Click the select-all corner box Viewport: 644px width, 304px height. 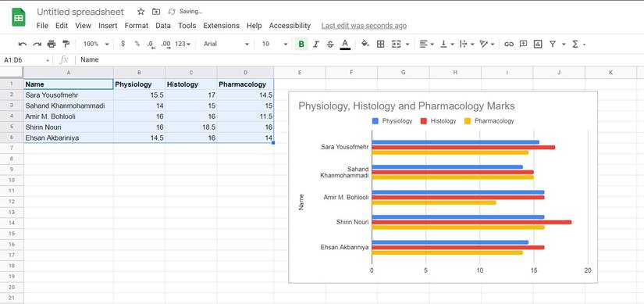pos(12,73)
